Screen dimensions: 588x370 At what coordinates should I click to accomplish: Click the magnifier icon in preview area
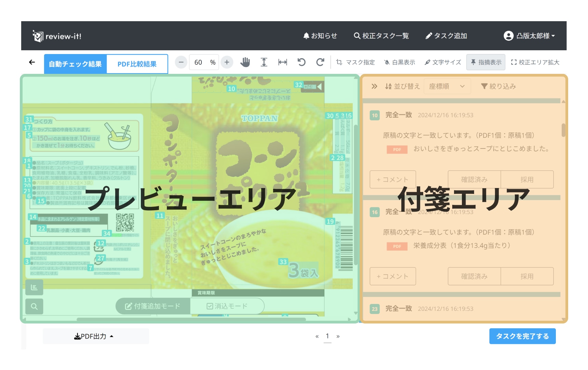coord(34,306)
